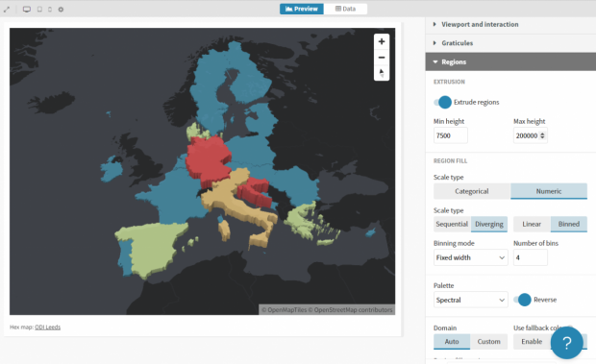The width and height of the screenshot is (596, 364).
Task: Select the Categorical scale type
Action: pyautogui.click(x=472, y=191)
